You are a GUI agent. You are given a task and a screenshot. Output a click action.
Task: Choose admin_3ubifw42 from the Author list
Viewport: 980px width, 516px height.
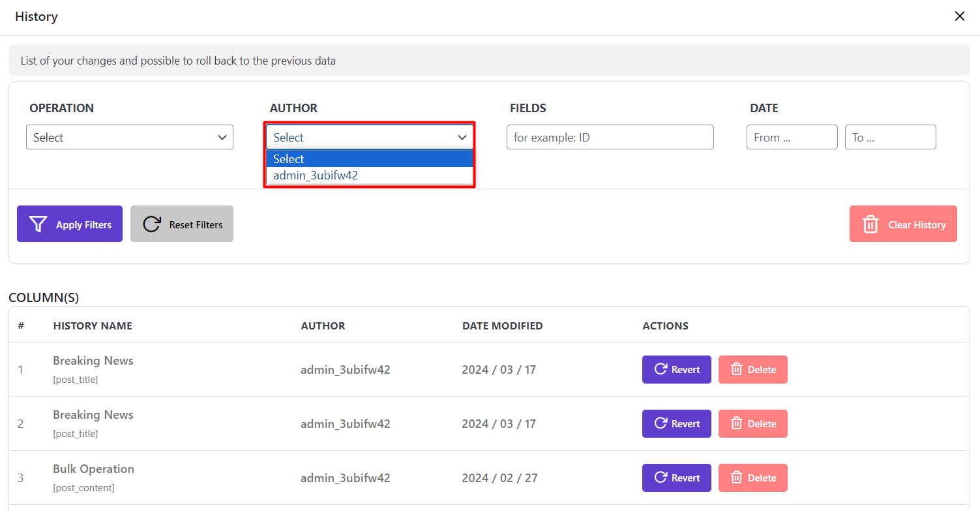pyautogui.click(x=316, y=175)
